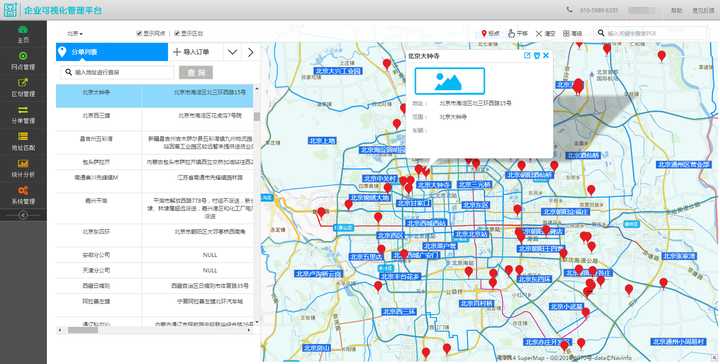Open 网点管理 in the sidebar
Viewport: 720px width, 364px height.
23,61
